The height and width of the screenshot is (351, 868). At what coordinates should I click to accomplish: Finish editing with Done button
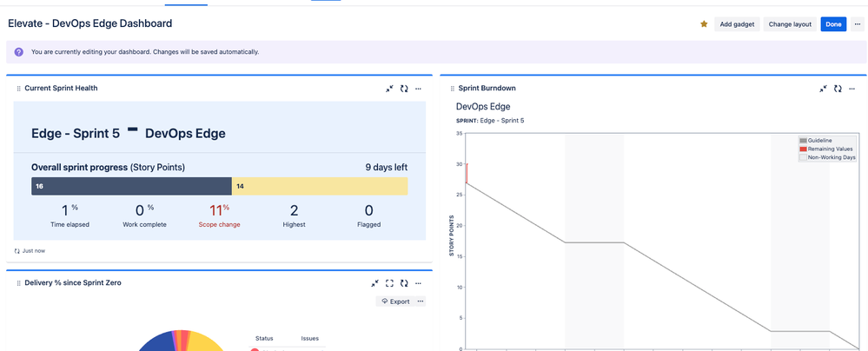click(833, 24)
